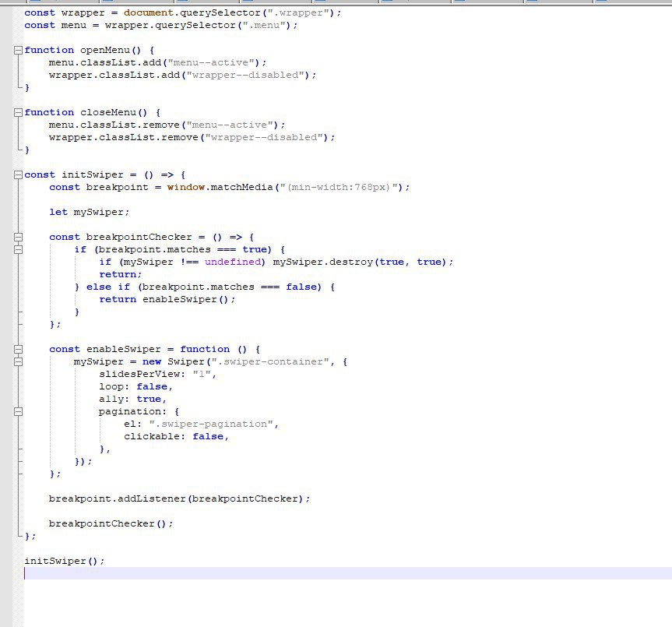The image size is (672, 627).
Task: Collapse the enableSwiper function fold marker
Action: pos(18,349)
